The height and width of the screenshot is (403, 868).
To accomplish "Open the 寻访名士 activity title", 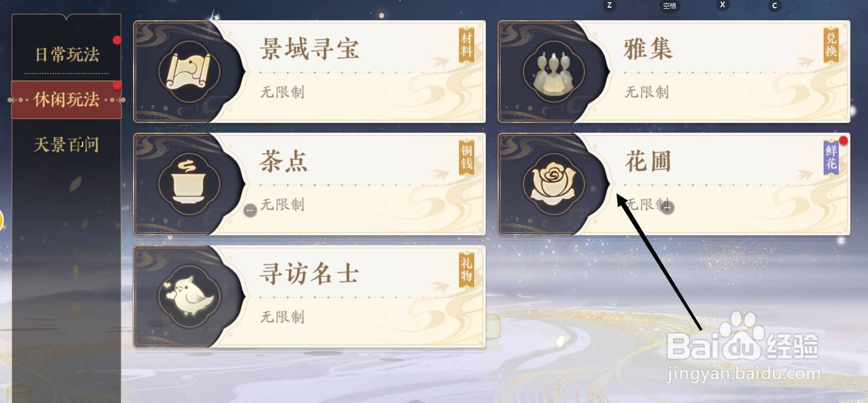I will pos(309,274).
